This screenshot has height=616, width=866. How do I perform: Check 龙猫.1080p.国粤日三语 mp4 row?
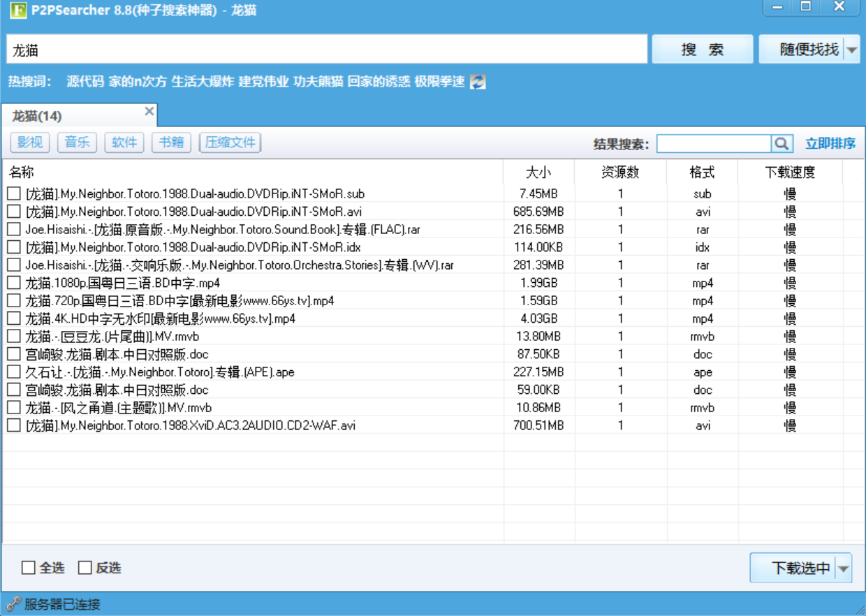14,283
